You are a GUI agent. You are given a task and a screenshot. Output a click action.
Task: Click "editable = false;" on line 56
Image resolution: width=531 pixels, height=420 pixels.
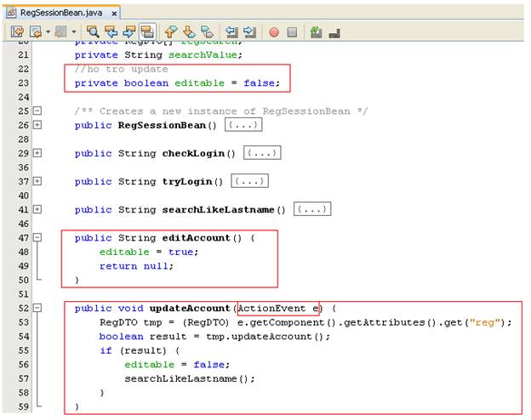177,365
